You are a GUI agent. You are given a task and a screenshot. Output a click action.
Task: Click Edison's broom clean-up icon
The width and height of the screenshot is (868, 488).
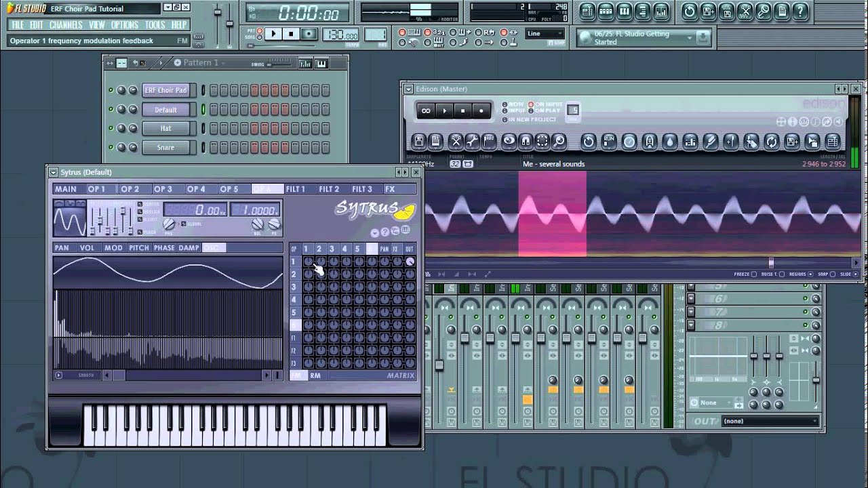click(x=711, y=141)
